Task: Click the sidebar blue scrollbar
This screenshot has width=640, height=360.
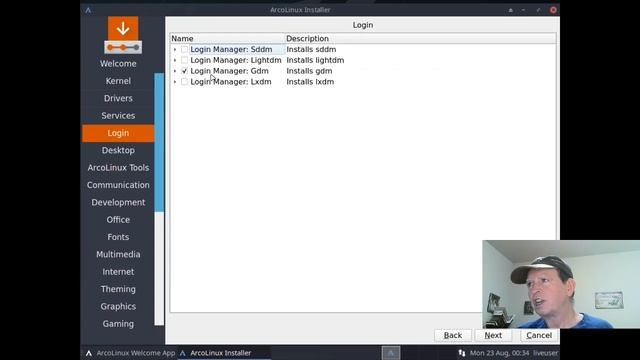Action: pyautogui.click(x=159, y=142)
